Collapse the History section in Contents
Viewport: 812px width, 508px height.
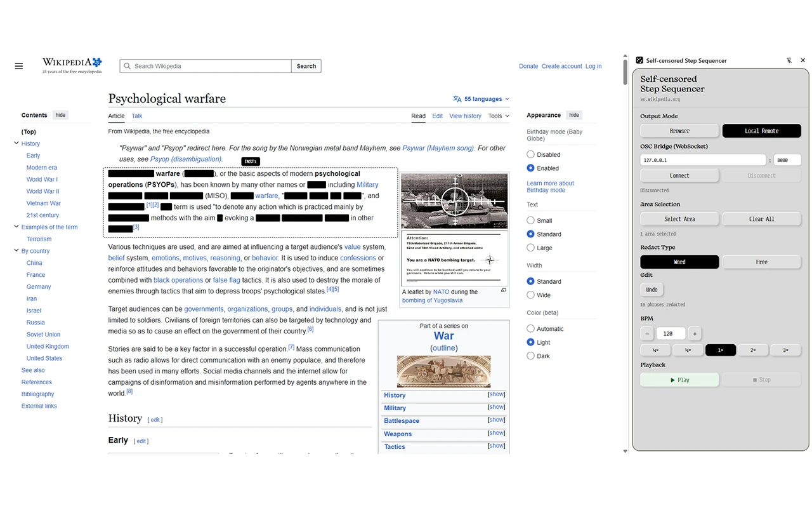(16, 144)
